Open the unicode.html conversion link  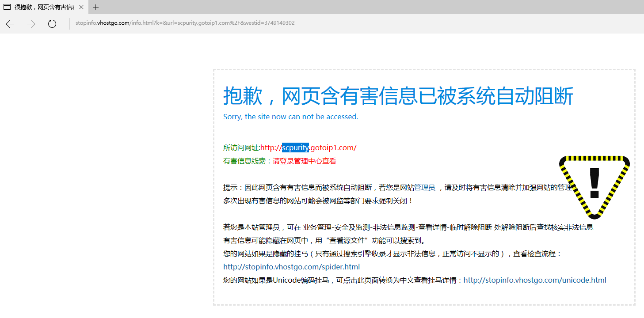[534, 280]
